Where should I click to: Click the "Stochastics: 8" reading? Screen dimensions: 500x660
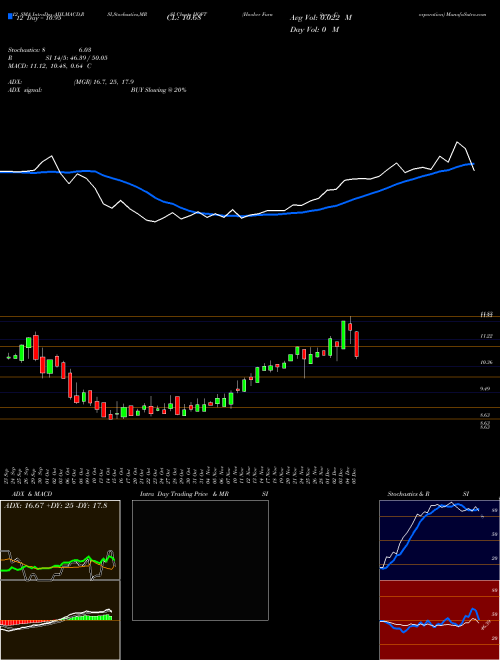click(26, 50)
